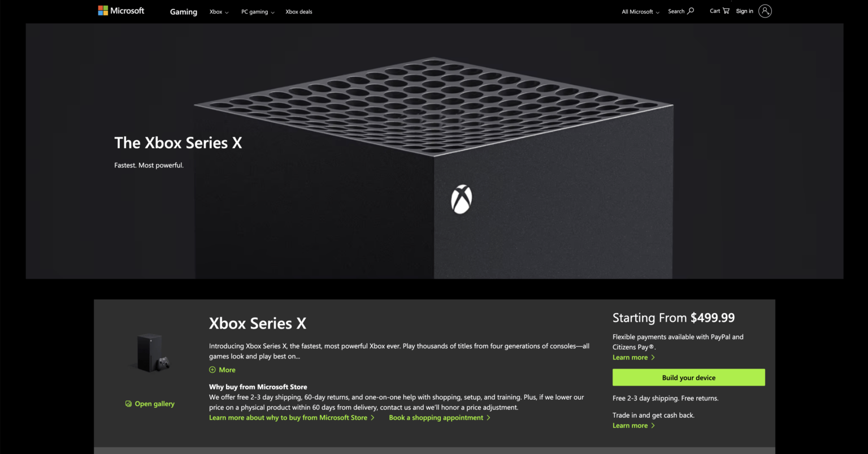Open the PC gaming dropdown menu

[x=257, y=11]
